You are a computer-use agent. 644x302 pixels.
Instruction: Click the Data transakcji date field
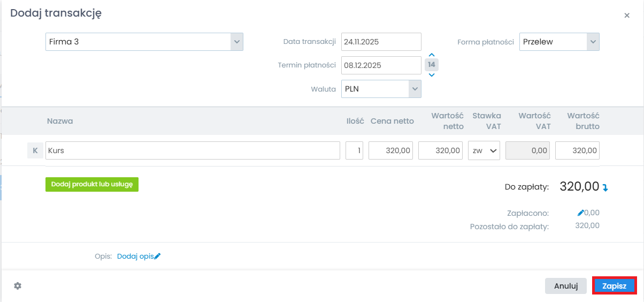tap(381, 42)
